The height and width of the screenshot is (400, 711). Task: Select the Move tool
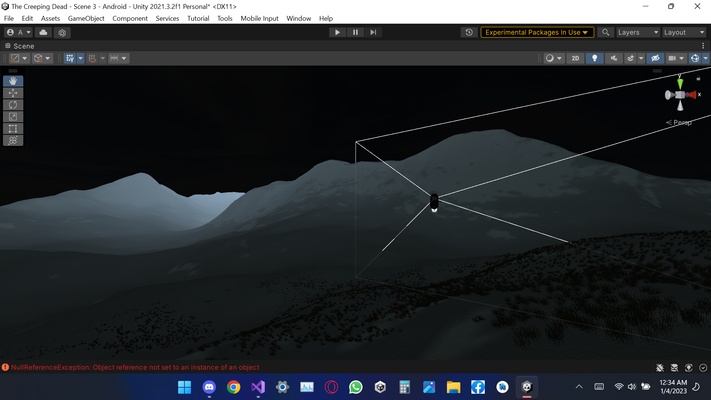13,93
